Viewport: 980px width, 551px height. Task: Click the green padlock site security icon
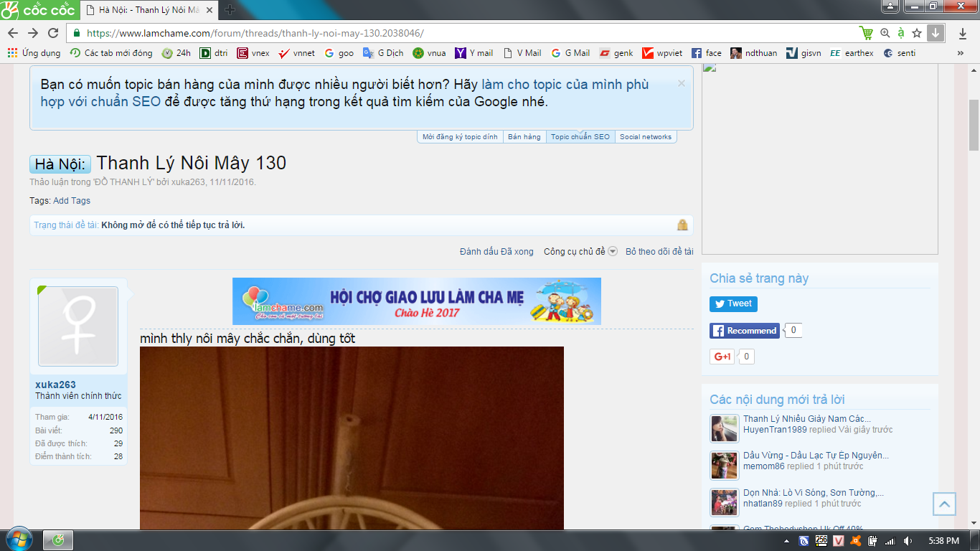77,33
